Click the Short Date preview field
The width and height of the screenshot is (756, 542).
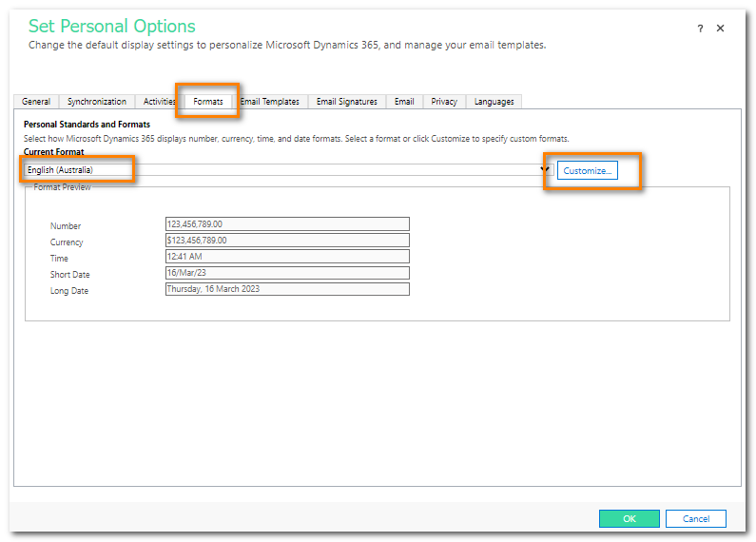(287, 273)
